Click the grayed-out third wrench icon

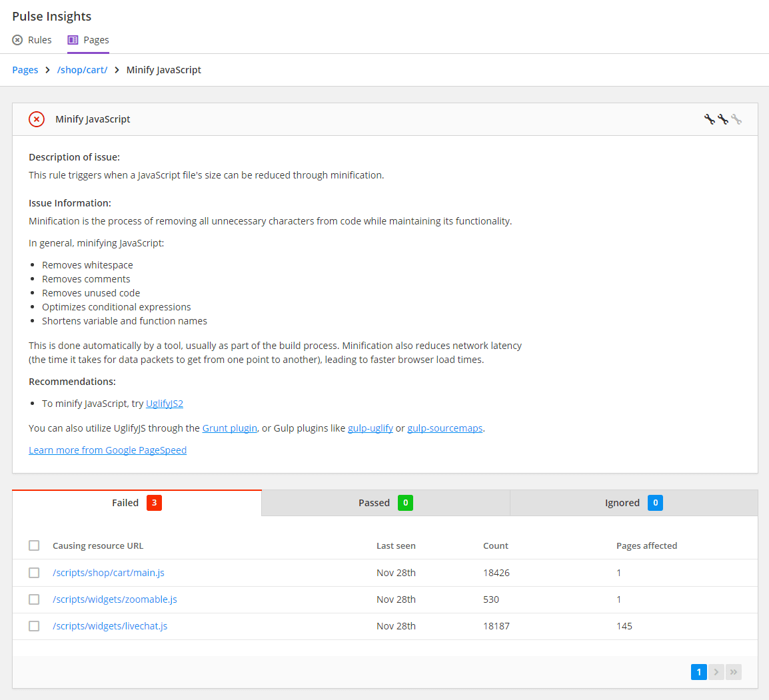point(738,119)
